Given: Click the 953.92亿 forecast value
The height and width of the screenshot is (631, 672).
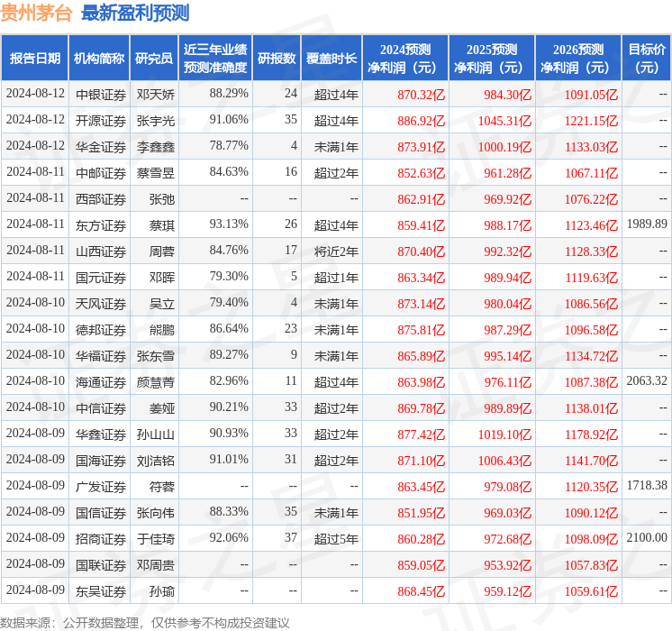Looking at the screenshot, I should (508, 566).
